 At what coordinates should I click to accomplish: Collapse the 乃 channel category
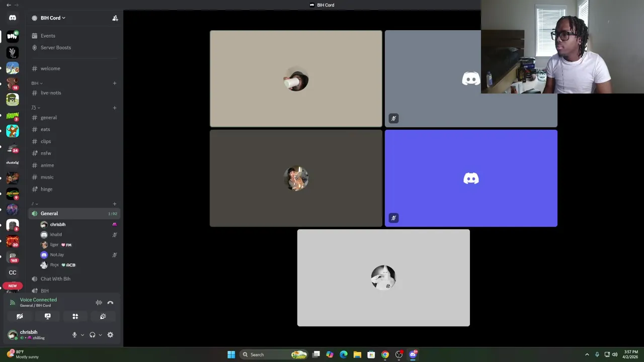pyautogui.click(x=35, y=108)
